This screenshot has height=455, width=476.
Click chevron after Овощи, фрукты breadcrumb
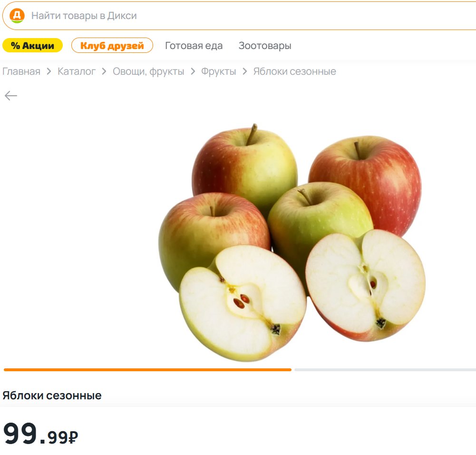[x=193, y=71]
